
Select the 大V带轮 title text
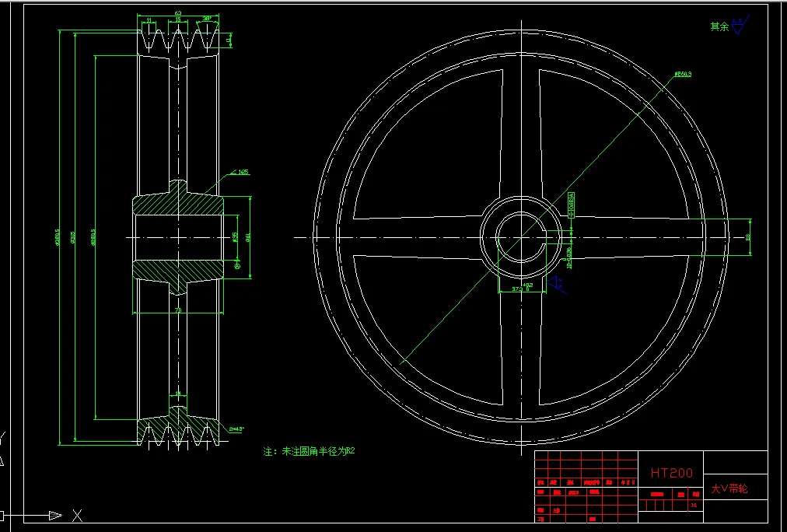point(729,489)
